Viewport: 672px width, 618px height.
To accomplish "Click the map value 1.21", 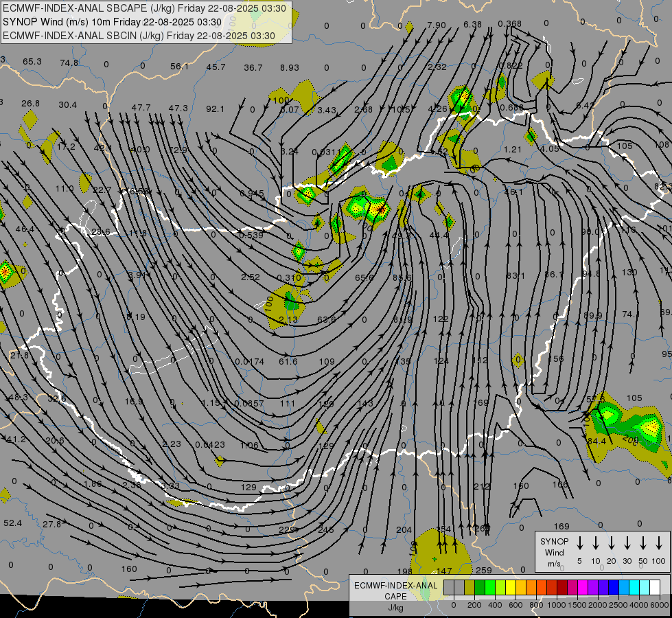I will pyautogui.click(x=513, y=150).
